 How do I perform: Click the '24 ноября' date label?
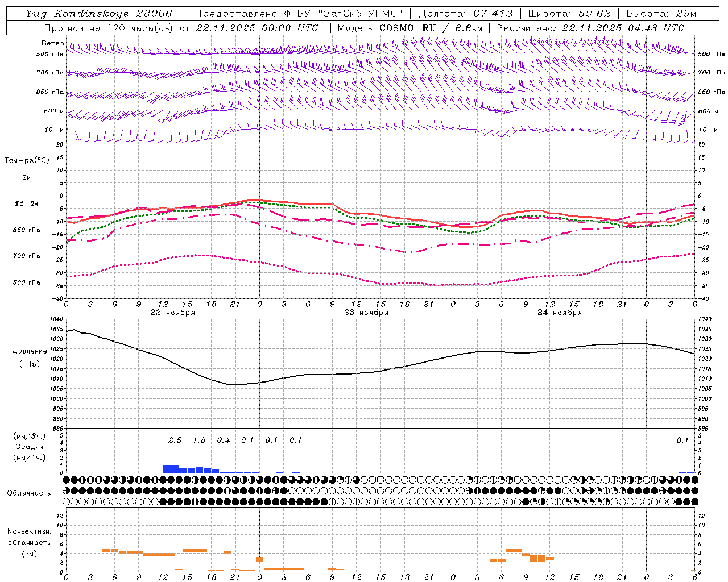pyautogui.click(x=560, y=313)
